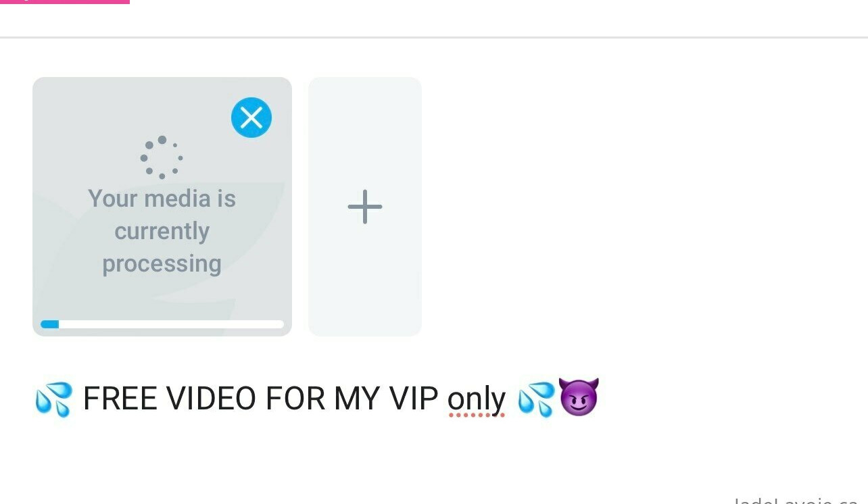Click the loading spinner on the media tile
This screenshot has height=504, width=868.
(162, 157)
